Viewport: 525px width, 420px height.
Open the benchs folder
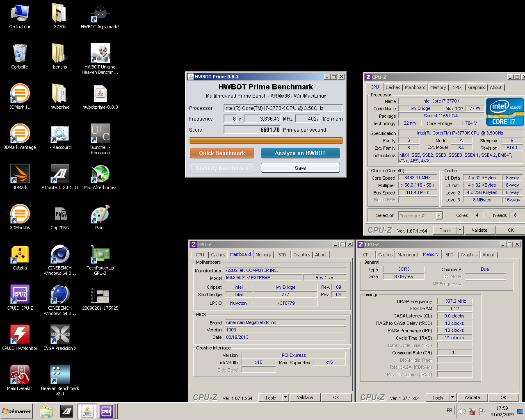coord(60,57)
